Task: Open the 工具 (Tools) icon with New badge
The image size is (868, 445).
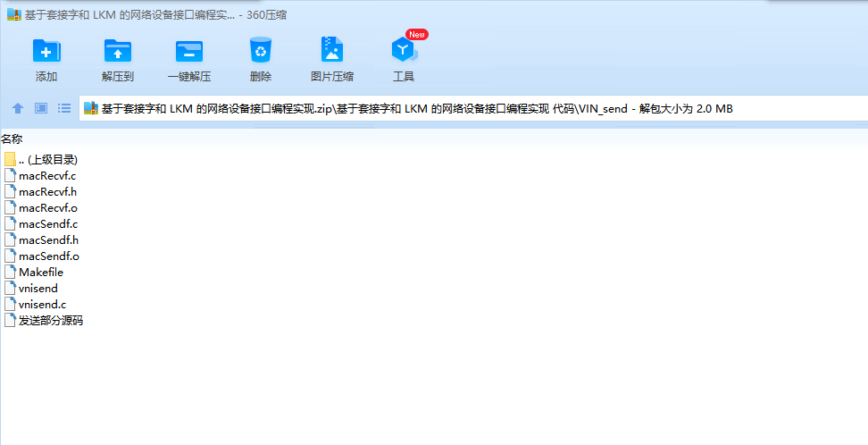Action: point(405,50)
